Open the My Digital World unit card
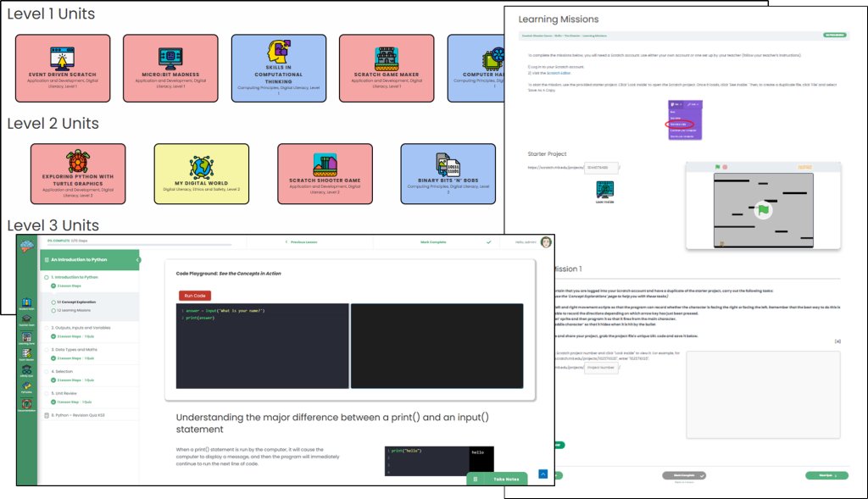 click(x=202, y=174)
